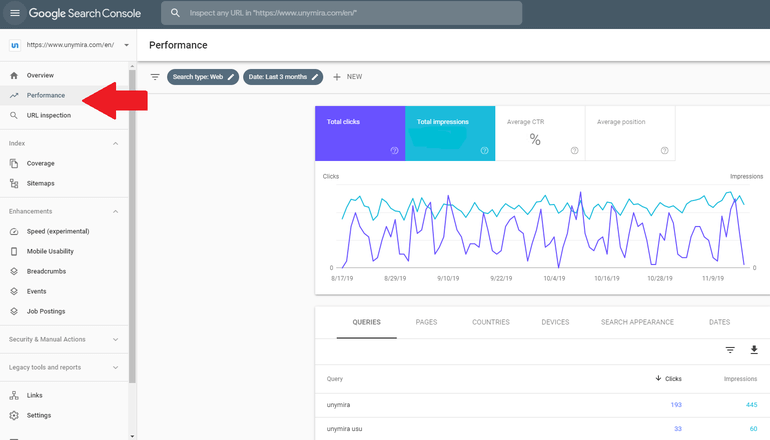Toggle the Total impressions metric card

pos(450,133)
